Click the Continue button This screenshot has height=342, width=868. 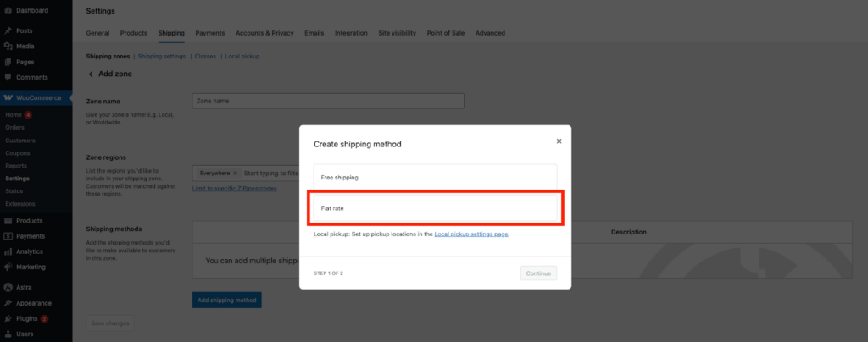538,273
